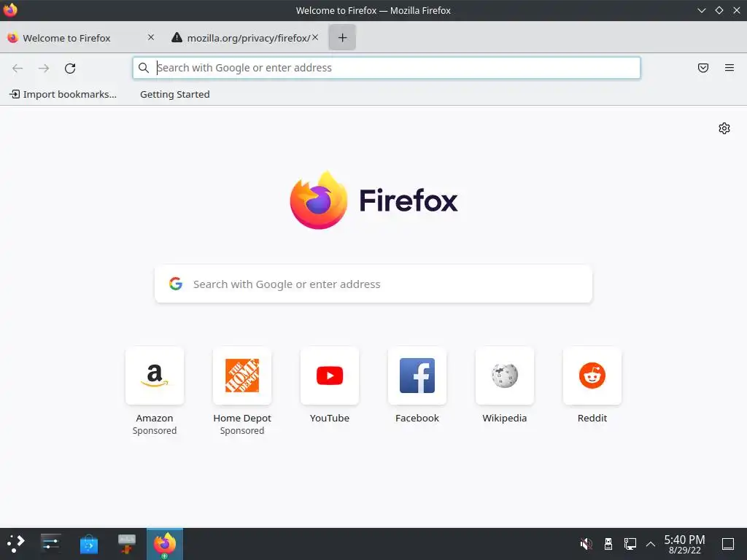Click the Firefox icon in the taskbar
This screenshot has height=560, width=747.
tap(165, 544)
